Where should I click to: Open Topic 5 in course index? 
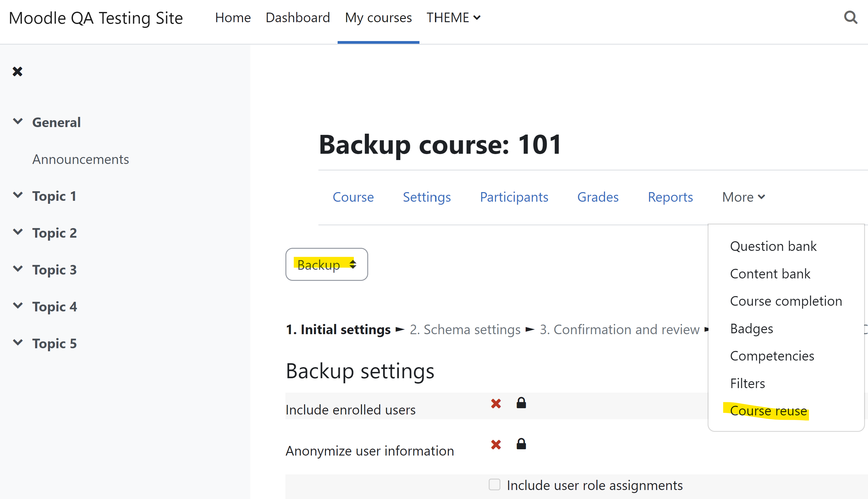point(55,343)
